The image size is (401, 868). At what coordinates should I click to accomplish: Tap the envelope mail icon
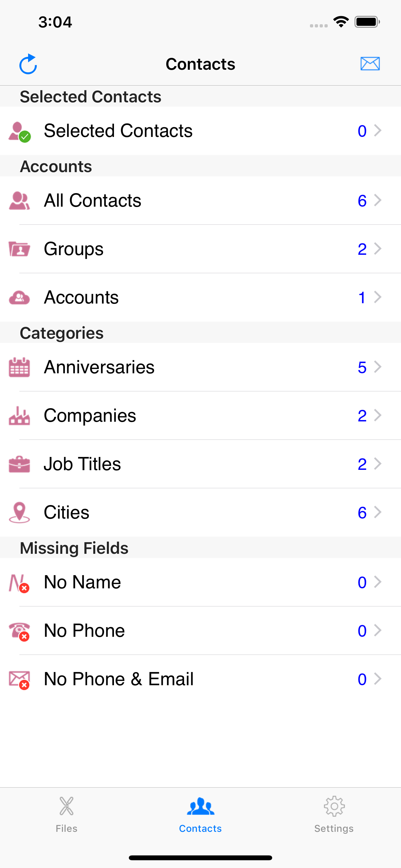point(370,64)
